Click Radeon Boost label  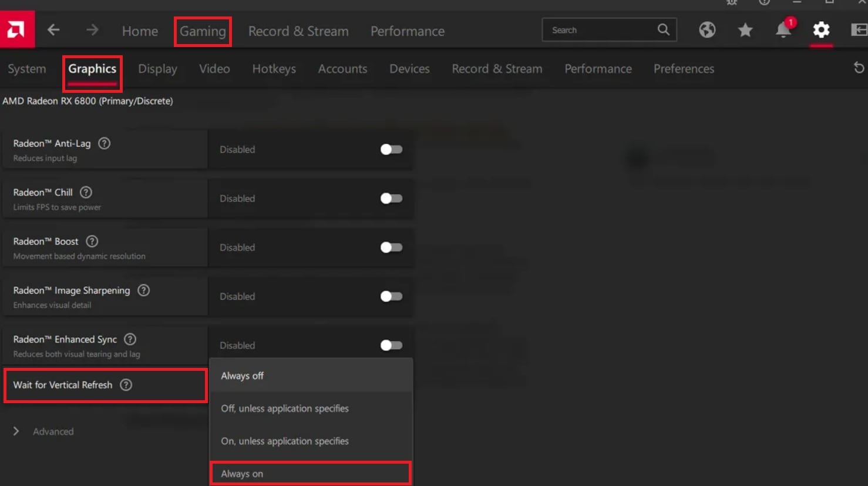pyautogui.click(x=46, y=241)
